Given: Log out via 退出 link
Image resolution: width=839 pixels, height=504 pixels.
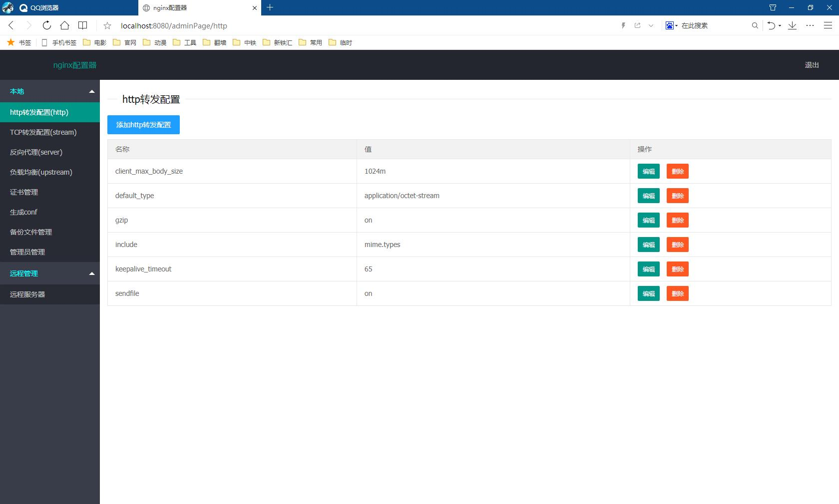Looking at the screenshot, I should pos(812,65).
